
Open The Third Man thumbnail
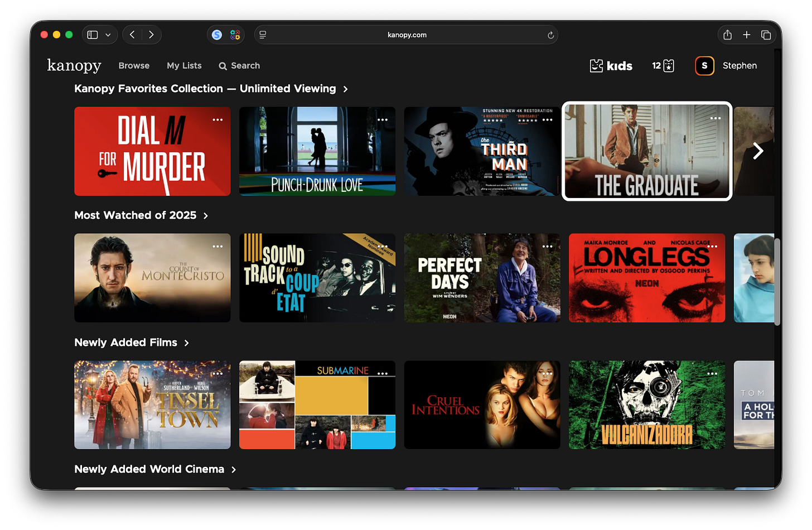coord(482,151)
